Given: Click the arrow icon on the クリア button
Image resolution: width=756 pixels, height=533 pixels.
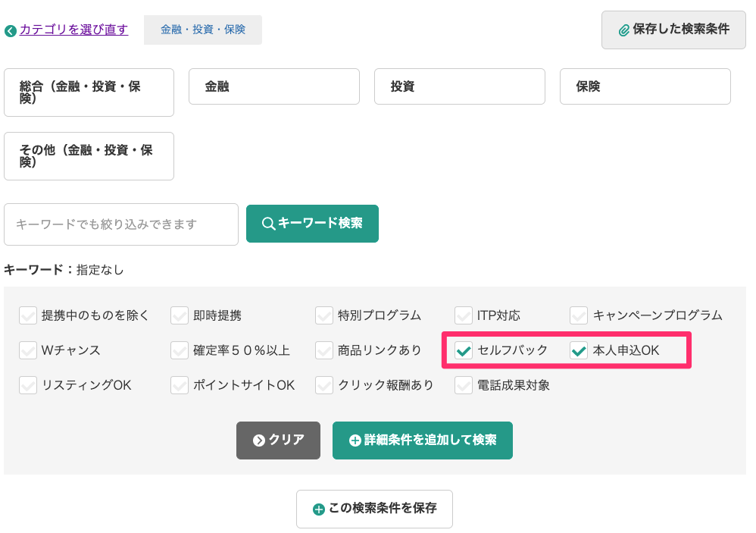Looking at the screenshot, I should [259, 441].
